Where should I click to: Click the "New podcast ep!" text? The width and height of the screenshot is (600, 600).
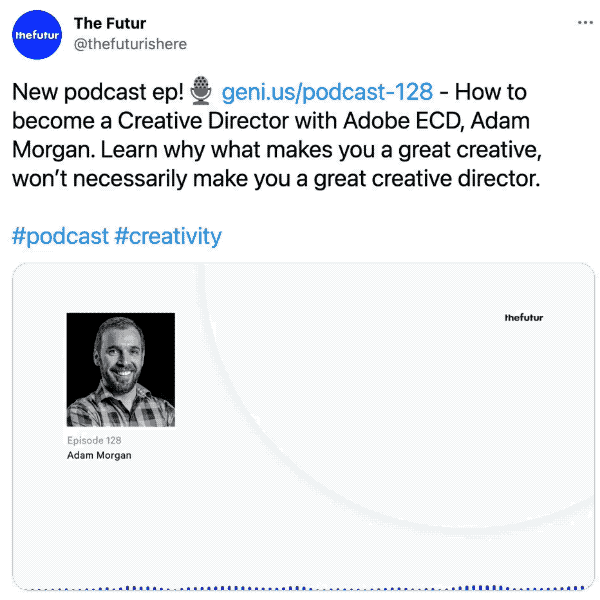97,92
